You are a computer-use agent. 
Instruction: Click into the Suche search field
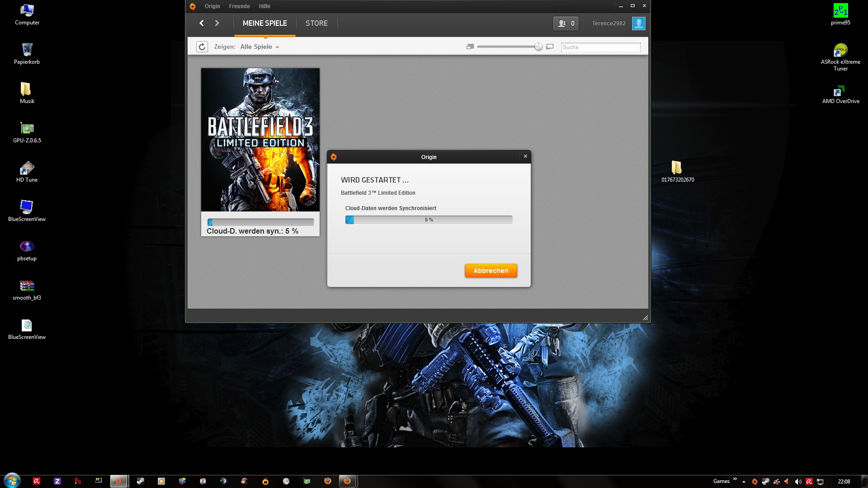coord(600,47)
